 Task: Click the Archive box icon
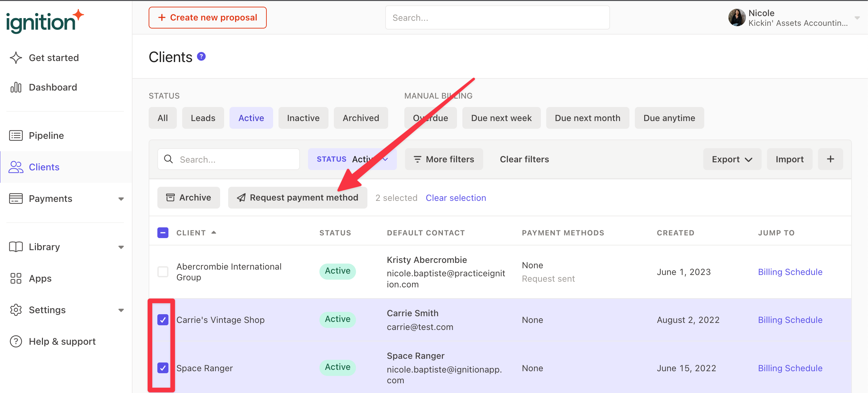pos(170,198)
